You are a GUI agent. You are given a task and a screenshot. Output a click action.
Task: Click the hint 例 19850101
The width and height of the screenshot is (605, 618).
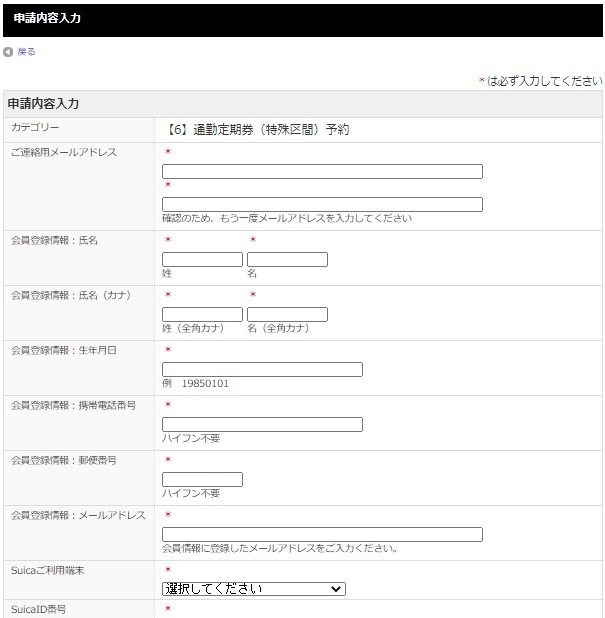coord(195,383)
